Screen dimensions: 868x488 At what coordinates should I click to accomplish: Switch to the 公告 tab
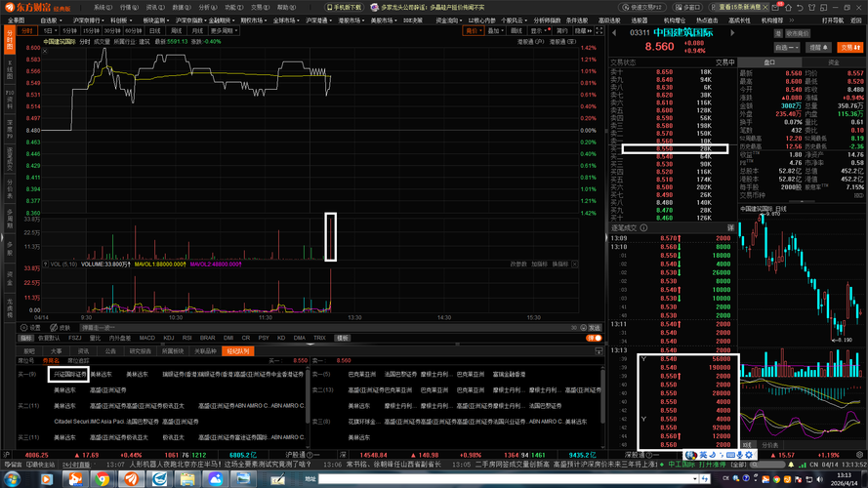coord(110,350)
